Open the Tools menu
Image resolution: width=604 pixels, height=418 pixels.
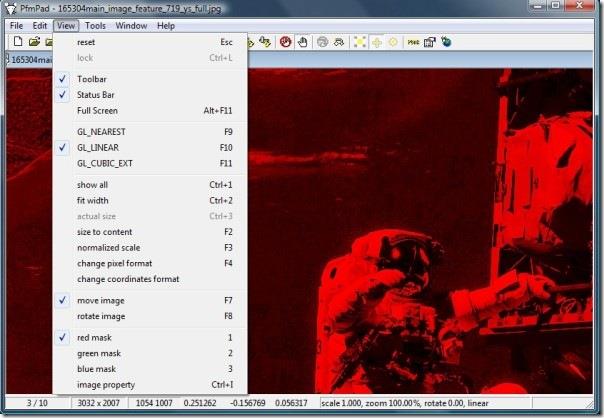pos(95,25)
